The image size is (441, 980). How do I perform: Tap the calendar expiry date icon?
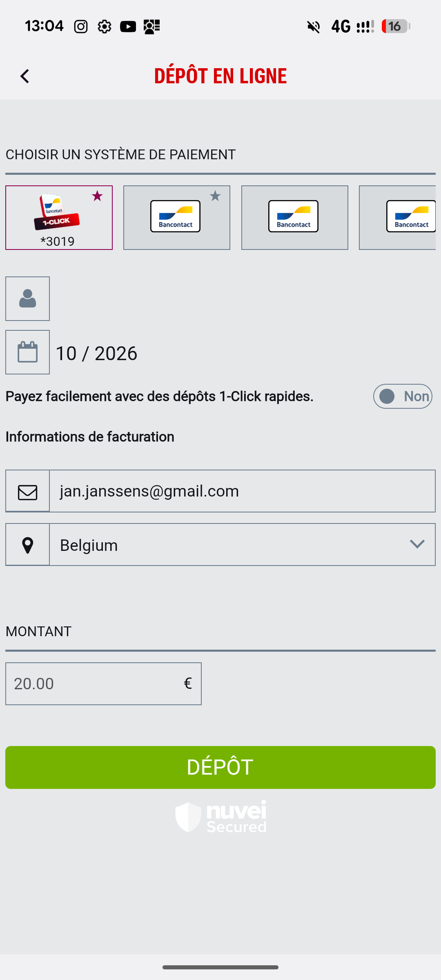[27, 352]
